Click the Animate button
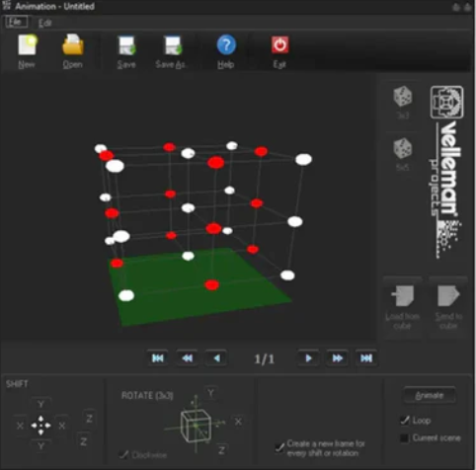 430,395
